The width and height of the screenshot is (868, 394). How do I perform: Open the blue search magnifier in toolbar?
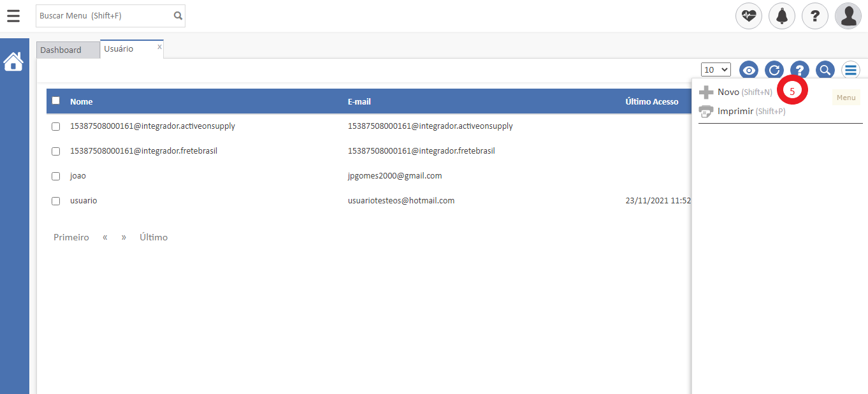coord(825,70)
